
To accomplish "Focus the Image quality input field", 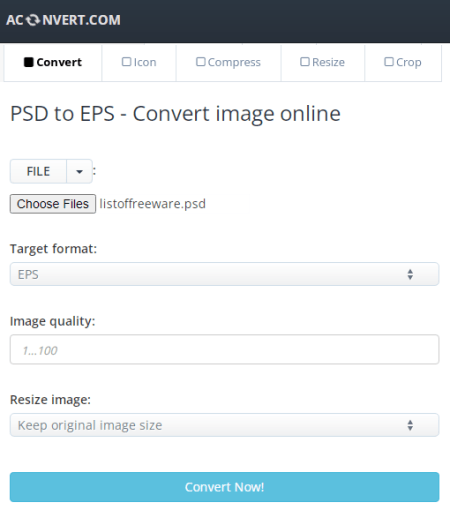I will [x=224, y=349].
